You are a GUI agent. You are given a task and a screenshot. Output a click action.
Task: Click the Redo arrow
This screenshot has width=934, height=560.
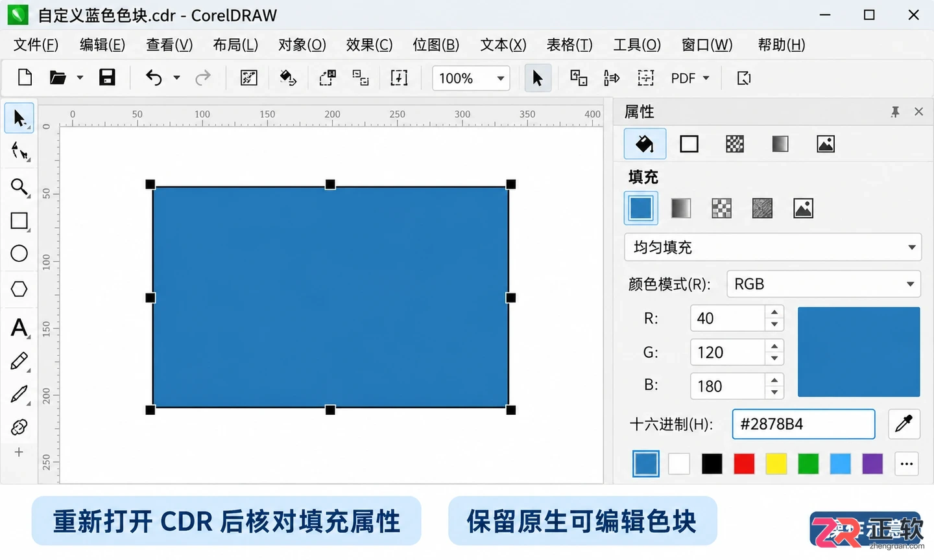[203, 78]
